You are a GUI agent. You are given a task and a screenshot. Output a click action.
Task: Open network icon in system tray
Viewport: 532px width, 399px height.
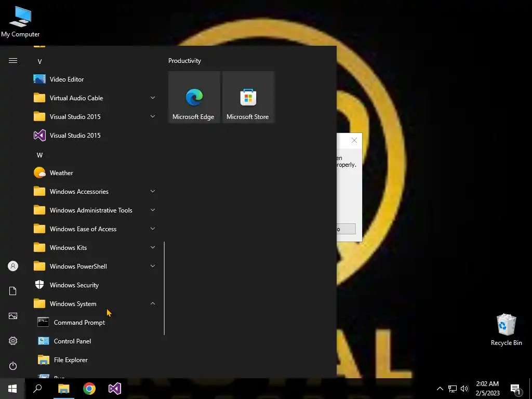(453, 389)
